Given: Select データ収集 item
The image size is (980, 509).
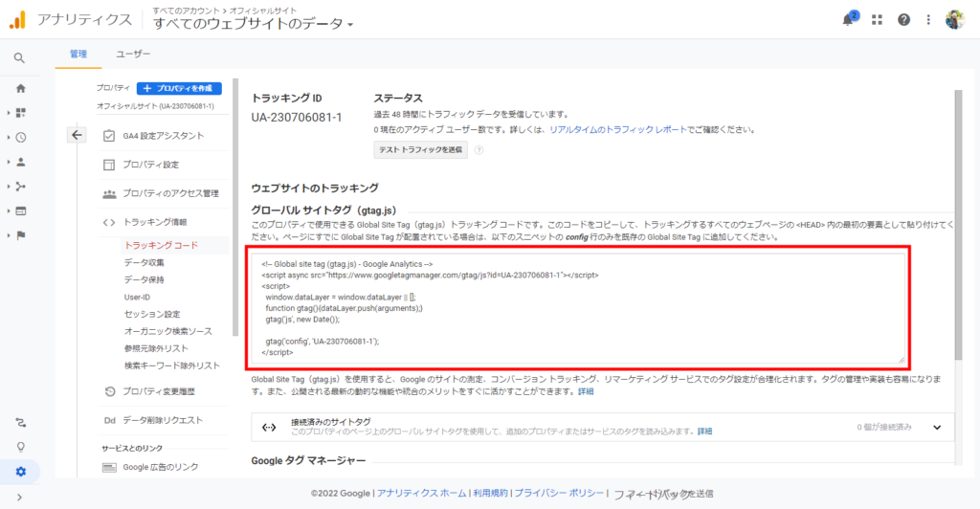Looking at the screenshot, I should click(145, 263).
